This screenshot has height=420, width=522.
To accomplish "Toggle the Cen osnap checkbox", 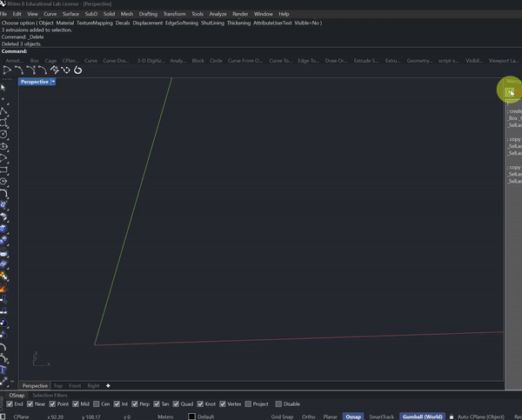I will (95, 404).
